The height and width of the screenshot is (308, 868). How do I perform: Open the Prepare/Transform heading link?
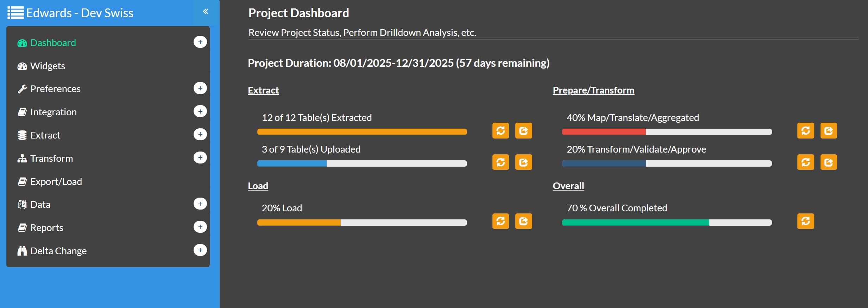click(593, 90)
